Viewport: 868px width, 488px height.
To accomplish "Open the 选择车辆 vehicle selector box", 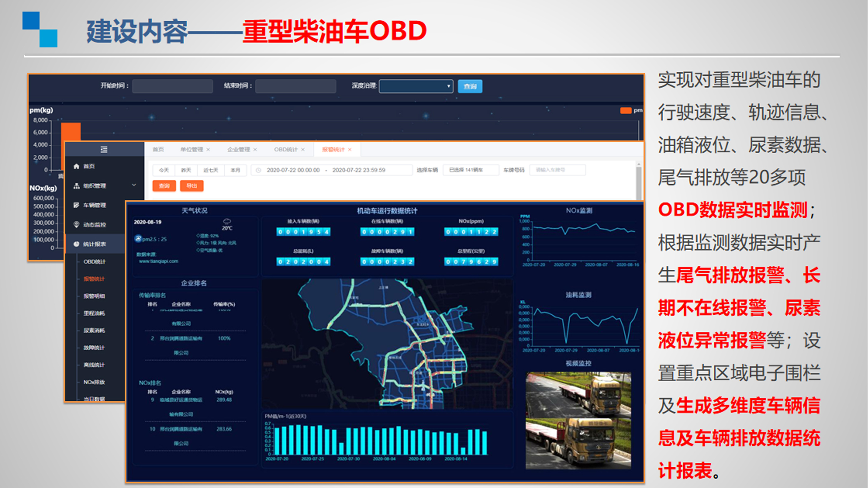I will tap(470, 170).
